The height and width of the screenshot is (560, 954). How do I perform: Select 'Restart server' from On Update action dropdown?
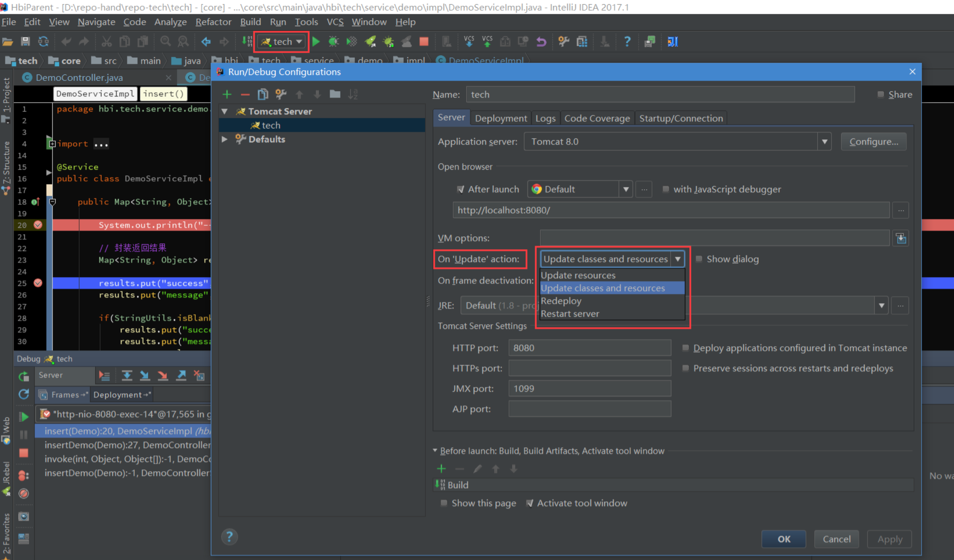tap(570, 313)
